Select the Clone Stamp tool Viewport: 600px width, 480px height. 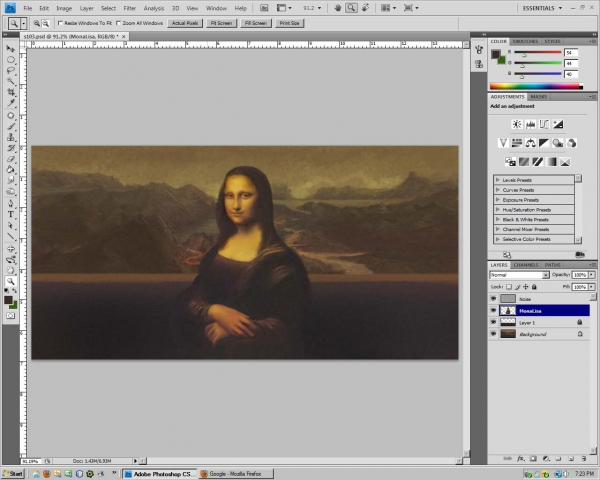[10, 137]
